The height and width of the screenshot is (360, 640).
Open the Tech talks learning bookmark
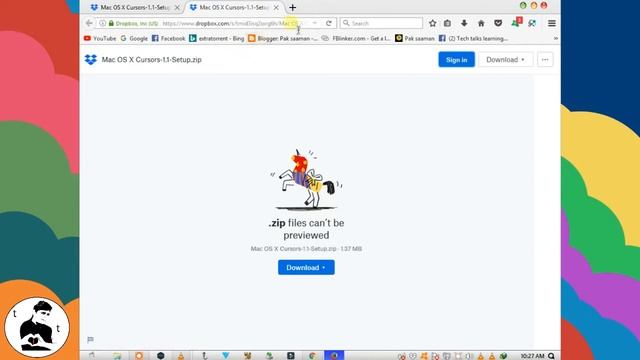[473, 38]
